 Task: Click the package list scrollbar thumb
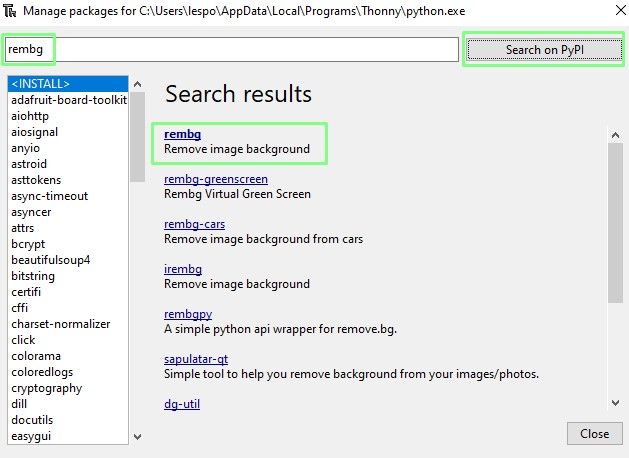[x=138, y=137]
